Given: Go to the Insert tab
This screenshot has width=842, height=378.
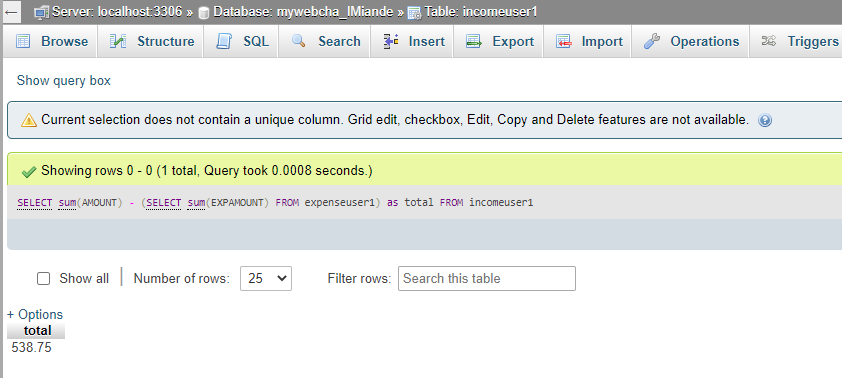Looking at the screenshot, I should [x=413, y=41].
